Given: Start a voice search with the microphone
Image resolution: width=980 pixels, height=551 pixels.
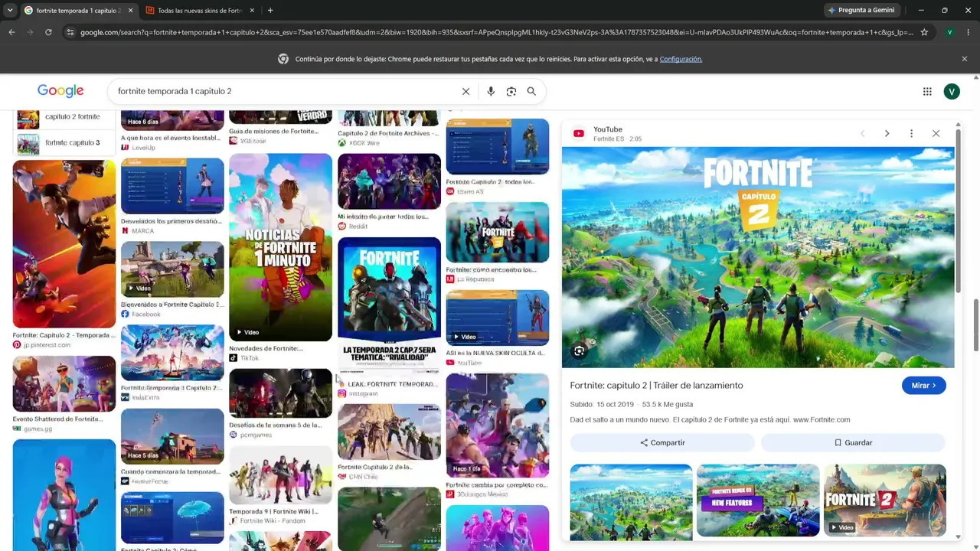Looking at the screenshot, I should (x=491, y=91).
